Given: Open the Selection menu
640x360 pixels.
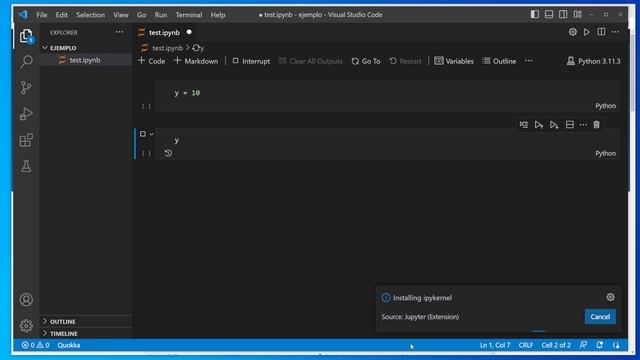Looking at the screenshot, I should point(90,15).
